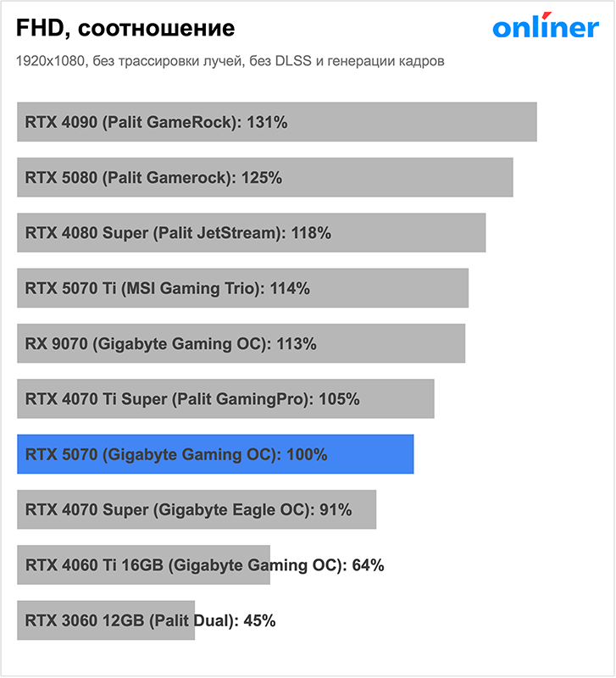Click the RTX 4070 Super Eagle OC bar
616x678 pixels.
click(197, 509)
